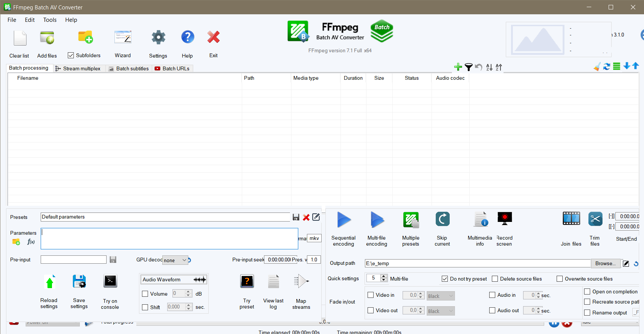The height and width of the screenshot is (334, 644).
Task: Click Reload settings icon
Action: [x=50, y=282]
